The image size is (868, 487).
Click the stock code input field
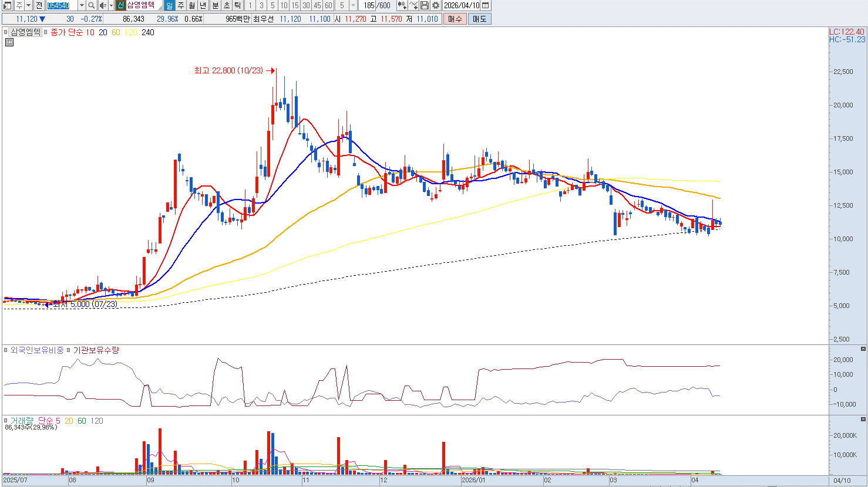tap(62, 5)
